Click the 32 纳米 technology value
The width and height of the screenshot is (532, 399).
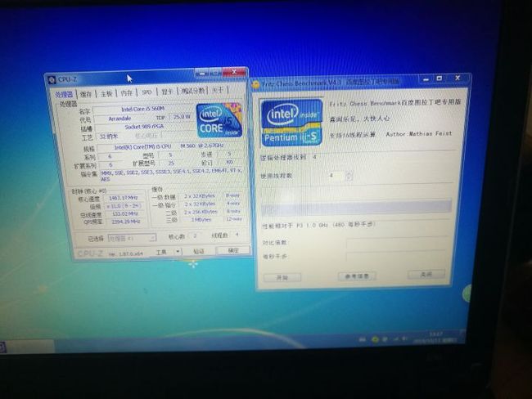click(x=109, y=137)
